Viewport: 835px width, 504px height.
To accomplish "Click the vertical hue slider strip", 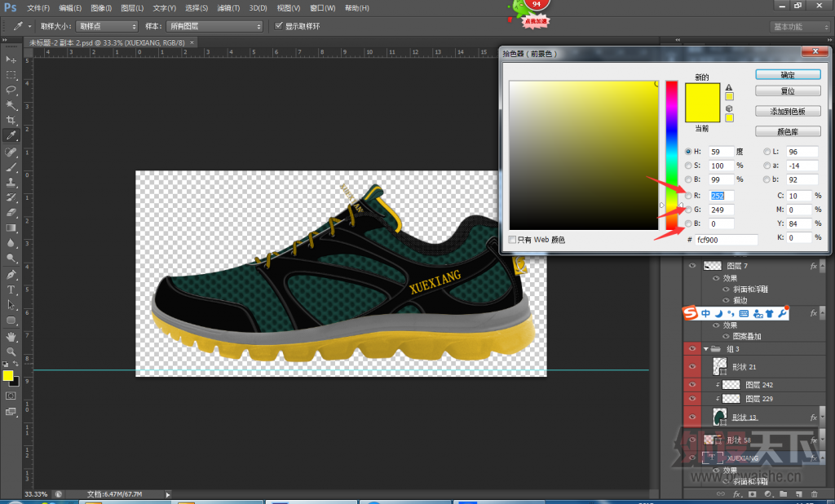I will [672, 155].
